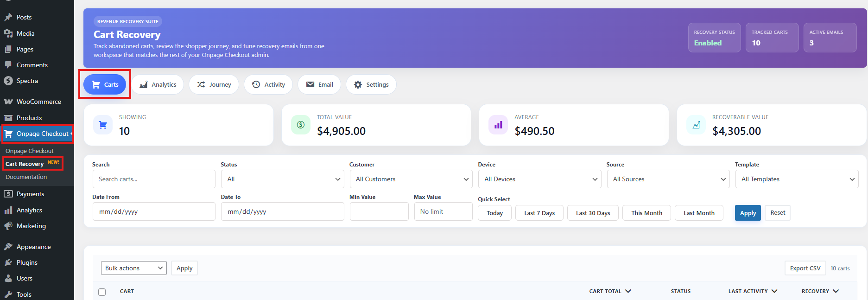Click the Products box icon
868x300 pixels.
8,118
